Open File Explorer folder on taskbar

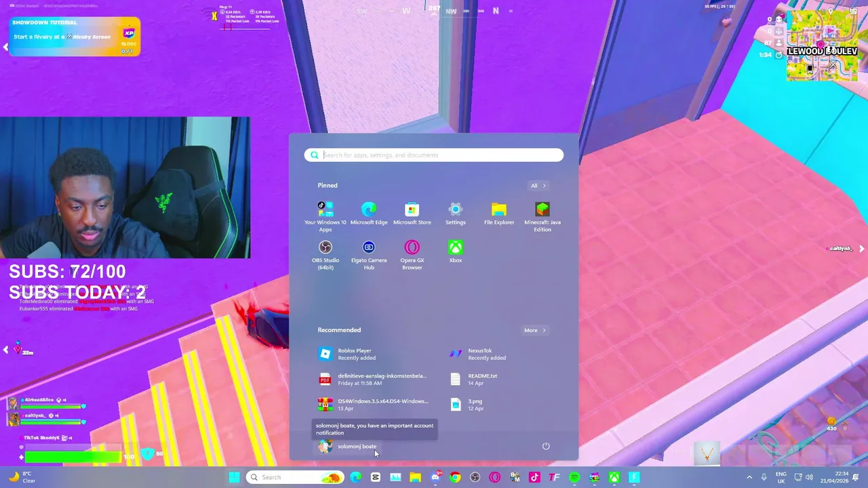tap(415, 477)
